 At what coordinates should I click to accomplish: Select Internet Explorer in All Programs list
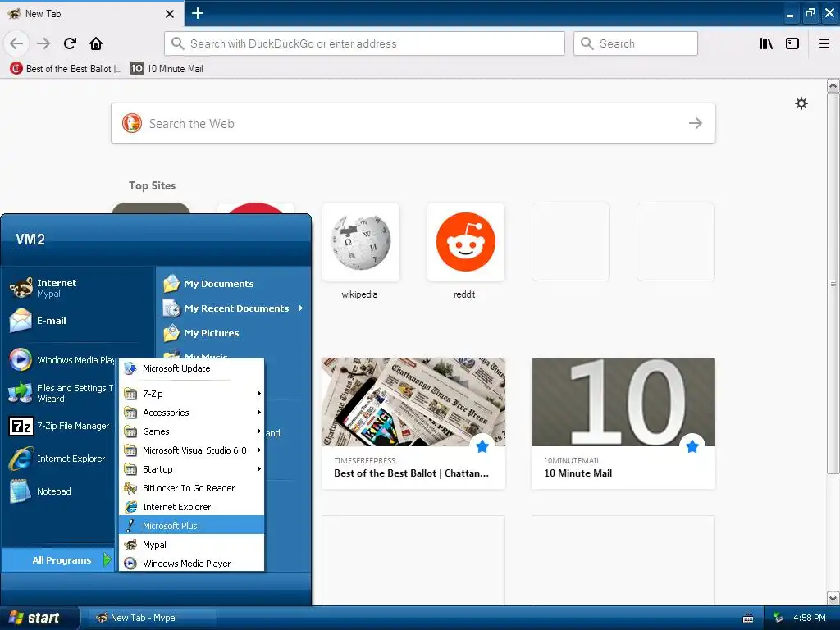coord(192,507)
